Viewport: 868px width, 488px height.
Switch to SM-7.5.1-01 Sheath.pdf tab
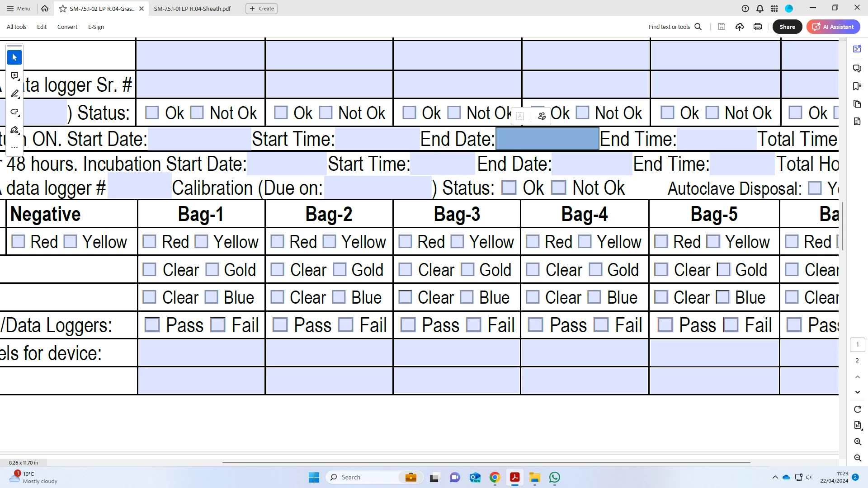tap(192, 9)
